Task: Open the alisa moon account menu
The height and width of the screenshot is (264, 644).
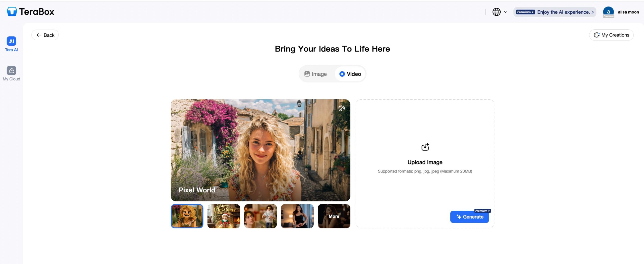Action: (x=628, y=12)
